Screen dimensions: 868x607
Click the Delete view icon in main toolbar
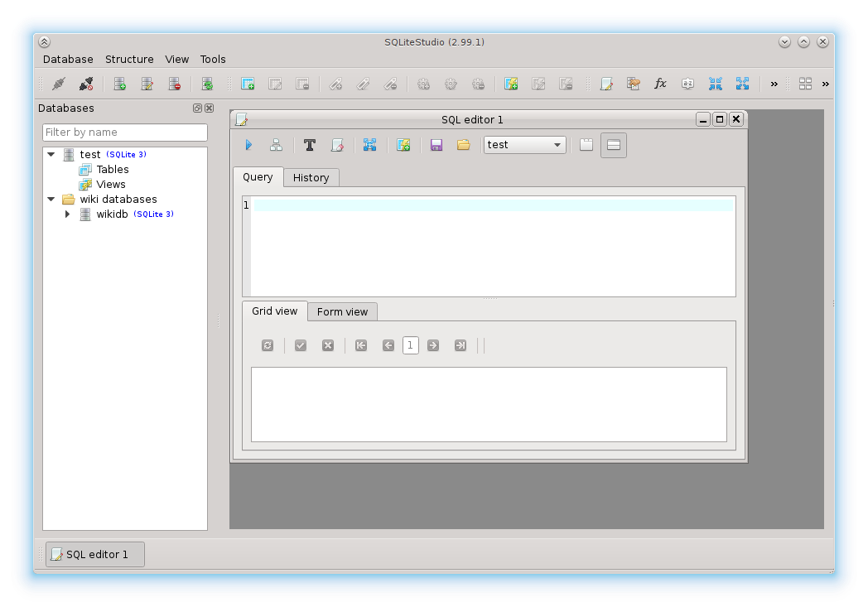click(x=566, y=84)
